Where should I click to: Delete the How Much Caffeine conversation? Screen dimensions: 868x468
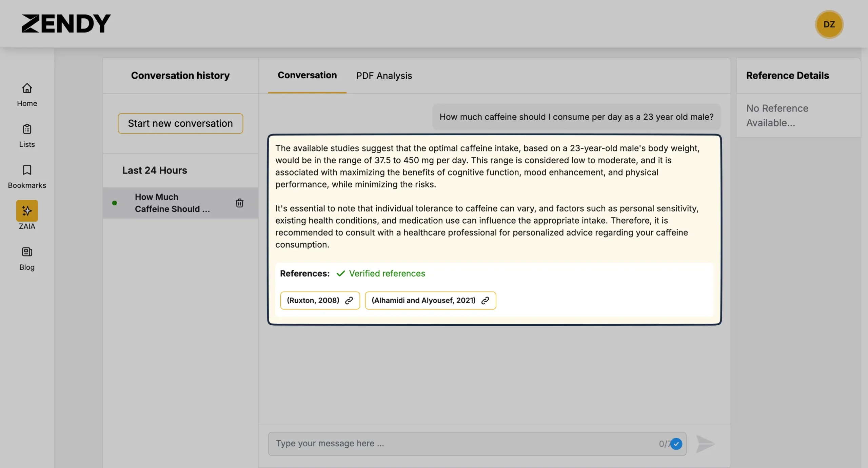pyautogui.click(x=239, y=203)
